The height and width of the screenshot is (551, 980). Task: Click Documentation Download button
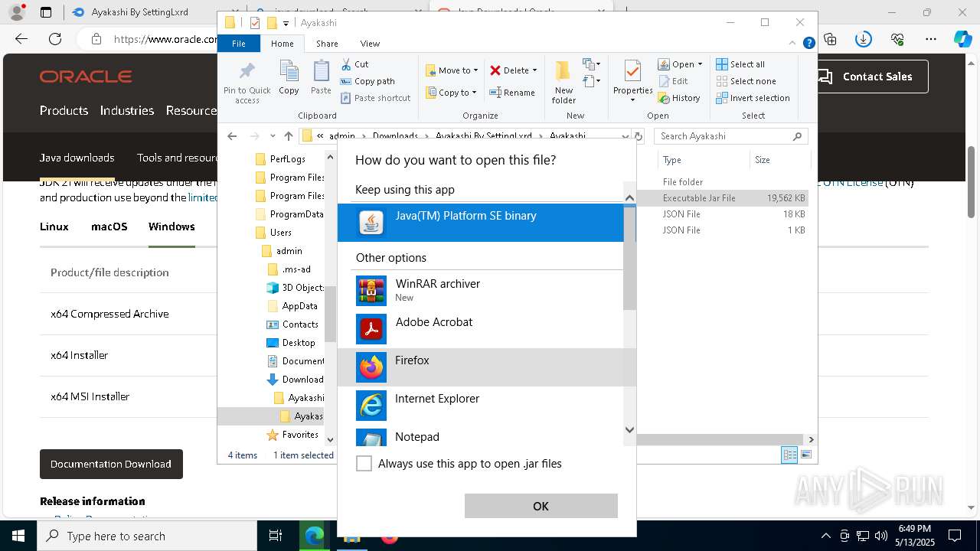point(111,464)
